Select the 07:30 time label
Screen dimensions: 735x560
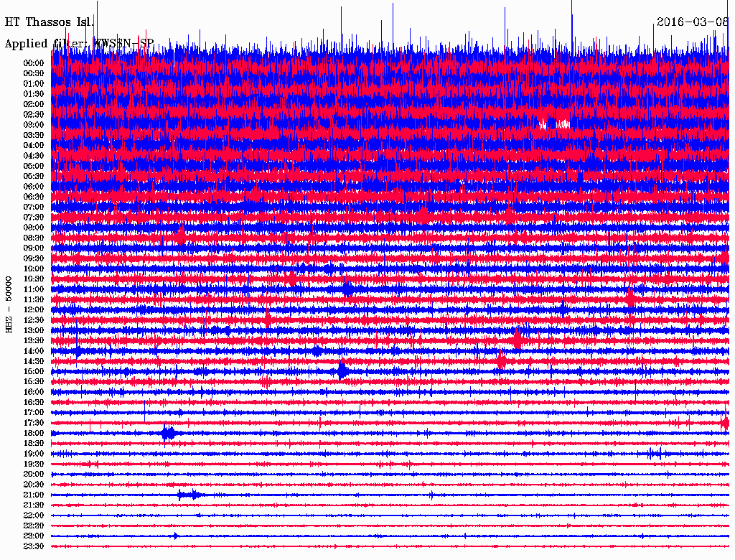click(34, 217)
